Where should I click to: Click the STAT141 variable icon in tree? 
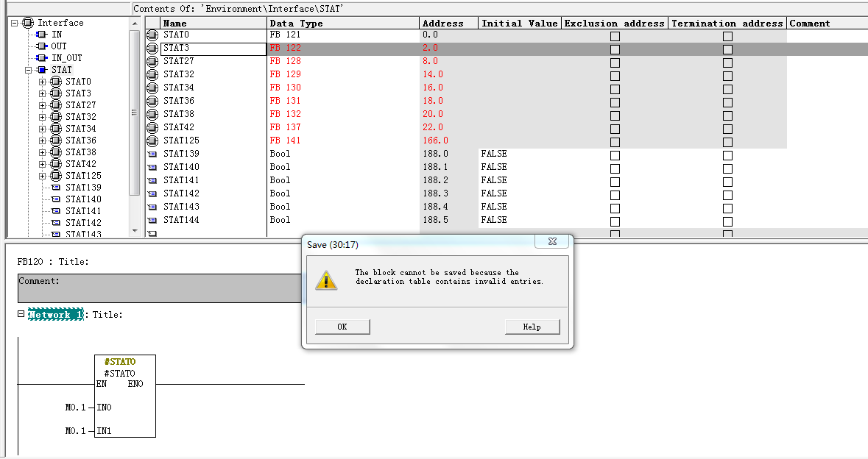pos(56,210)
